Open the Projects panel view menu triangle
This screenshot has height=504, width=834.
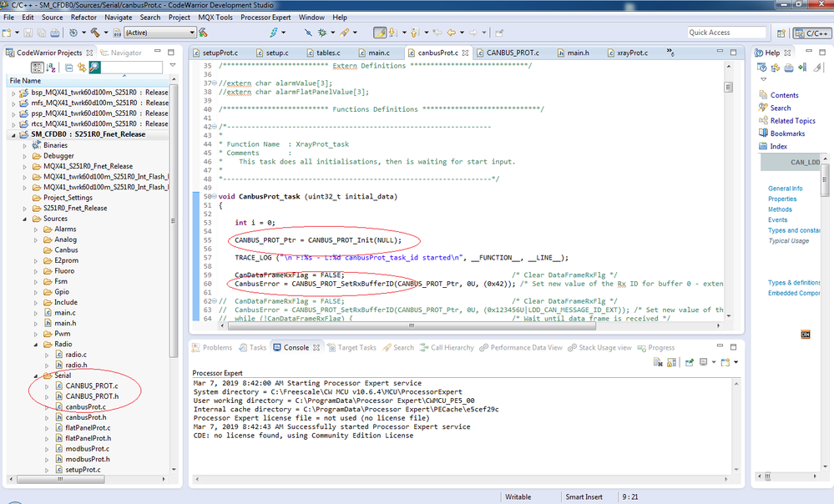click(172, 65)
